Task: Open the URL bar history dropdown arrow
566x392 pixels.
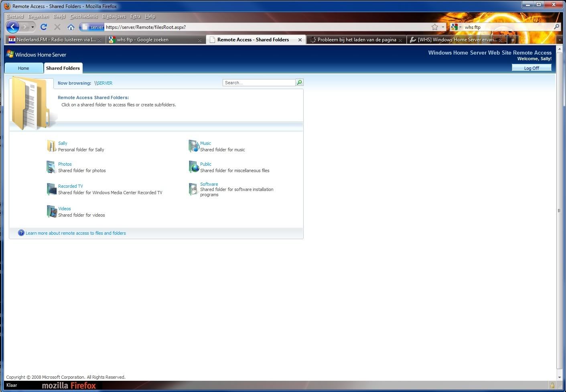Action: click(x=443, y=27)
